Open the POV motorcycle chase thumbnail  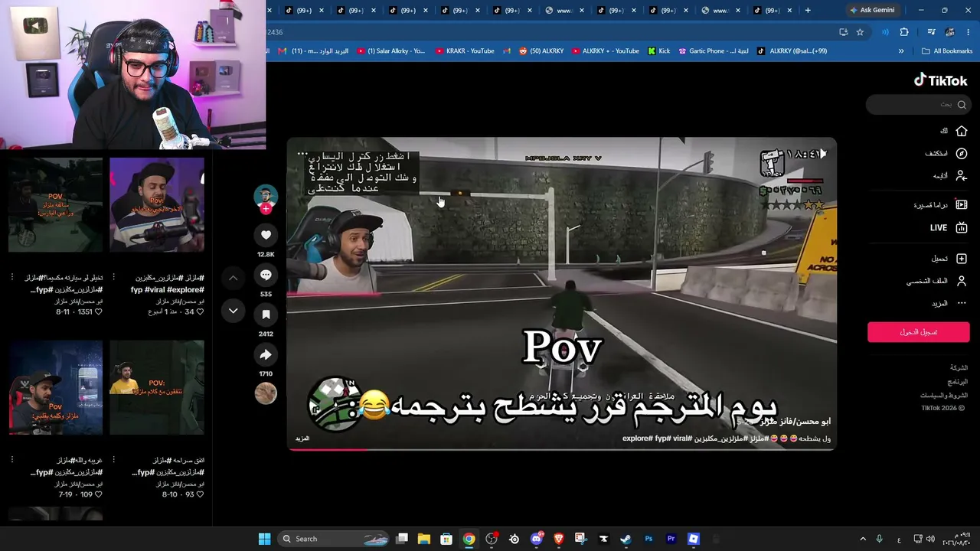click(x=55, y=205)
